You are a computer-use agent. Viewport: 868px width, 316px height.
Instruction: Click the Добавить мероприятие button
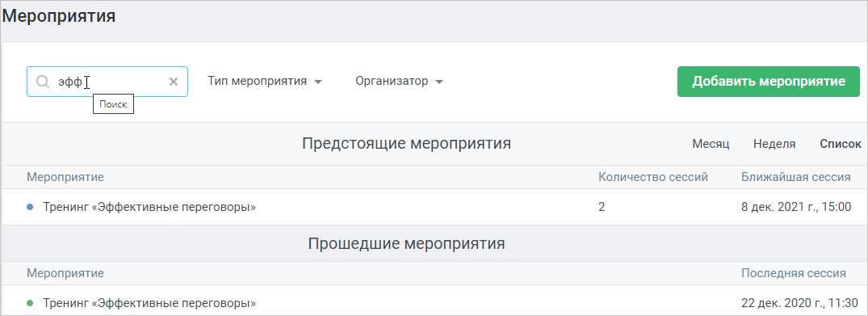tap(769, 82)
